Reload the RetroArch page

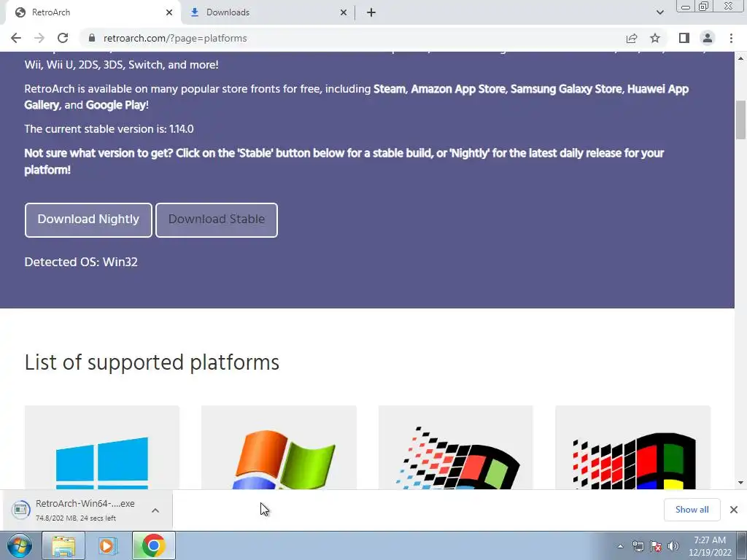click(63, 38)
